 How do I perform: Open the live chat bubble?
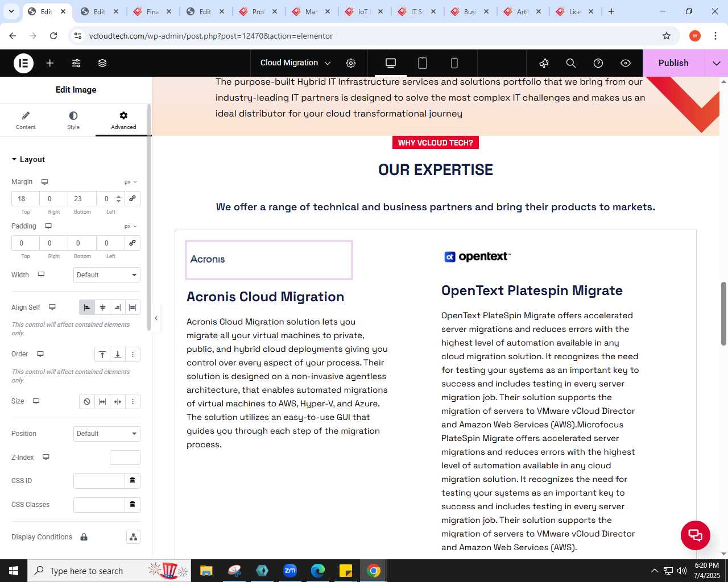pos(696,535)
